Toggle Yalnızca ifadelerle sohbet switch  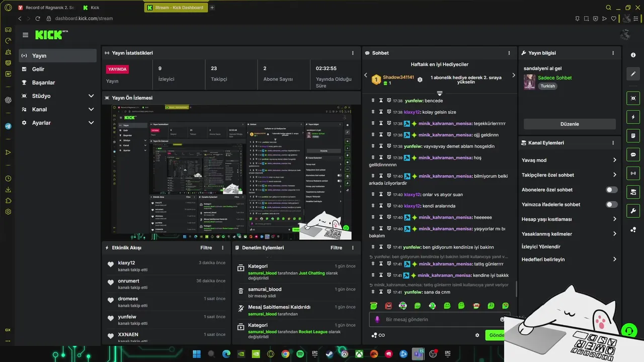click(x=611, y=205)
